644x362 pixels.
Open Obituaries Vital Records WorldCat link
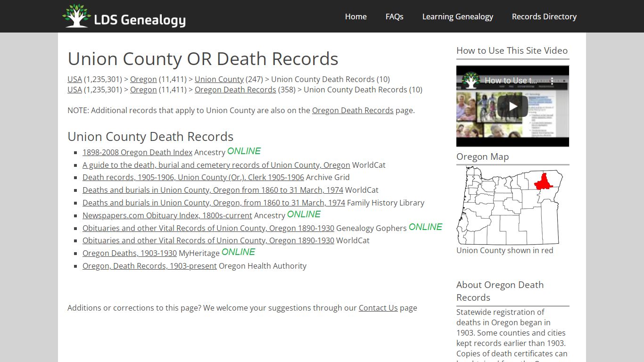208,240
